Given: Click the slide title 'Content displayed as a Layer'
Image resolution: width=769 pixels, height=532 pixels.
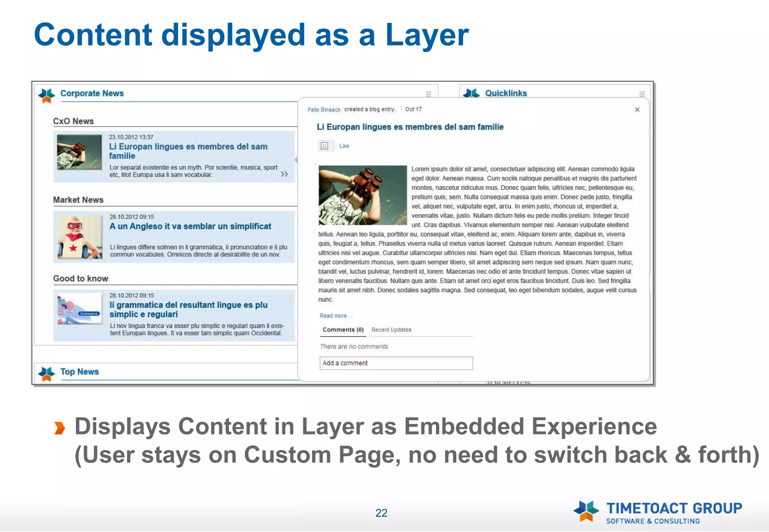Looking at the screenshot, I should (x=251, y=35).
